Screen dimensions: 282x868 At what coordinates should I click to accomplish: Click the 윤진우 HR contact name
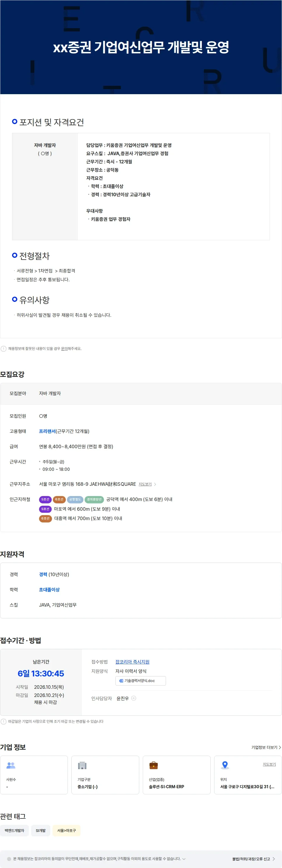[x=122, y=698]
